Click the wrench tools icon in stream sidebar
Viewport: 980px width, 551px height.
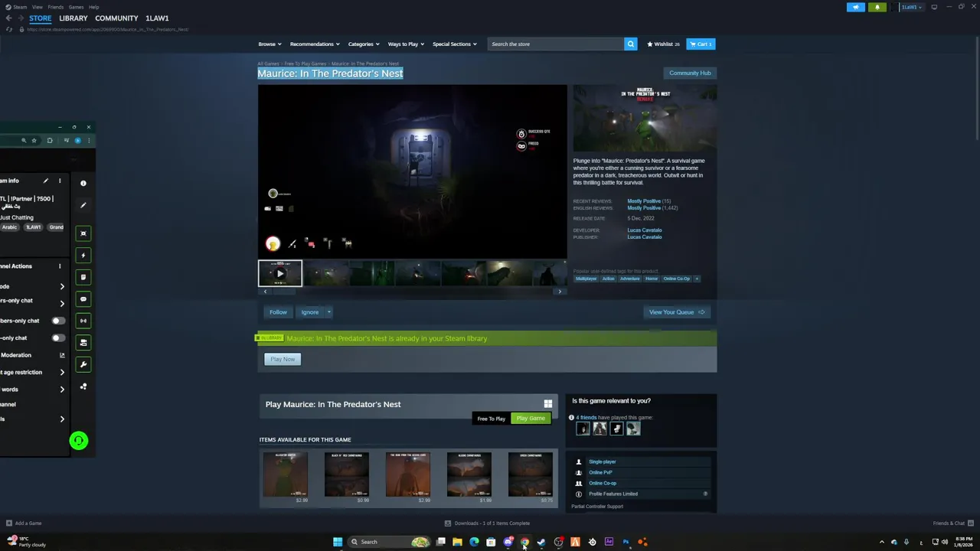83,364
